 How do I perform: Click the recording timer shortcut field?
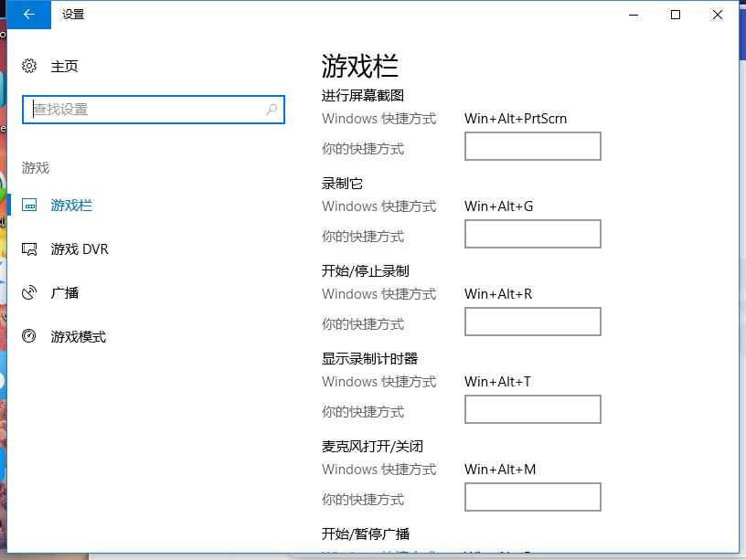(x=532, y=409)
